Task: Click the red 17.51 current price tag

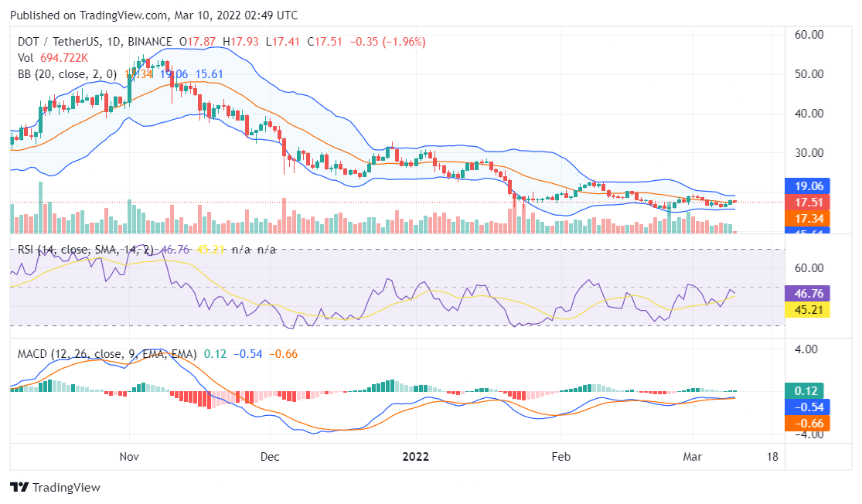Action: [807, 203]
